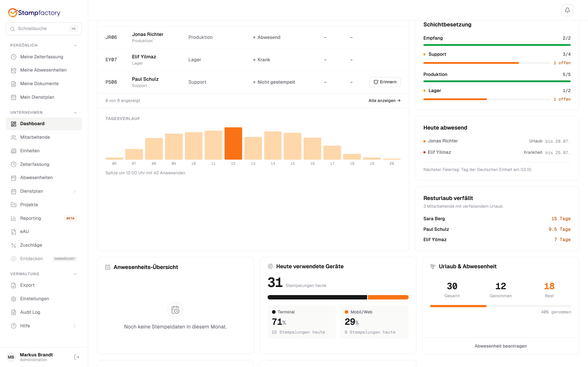Click the logout icon beside Markus Brandt
The image size is (588, 367).
(77, 357)
